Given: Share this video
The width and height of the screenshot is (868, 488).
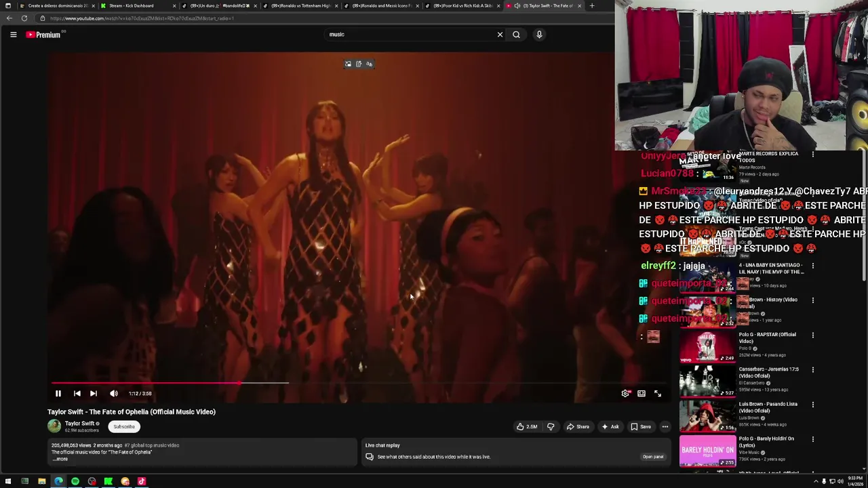Looking at the screenshot, I should [578, 426].
